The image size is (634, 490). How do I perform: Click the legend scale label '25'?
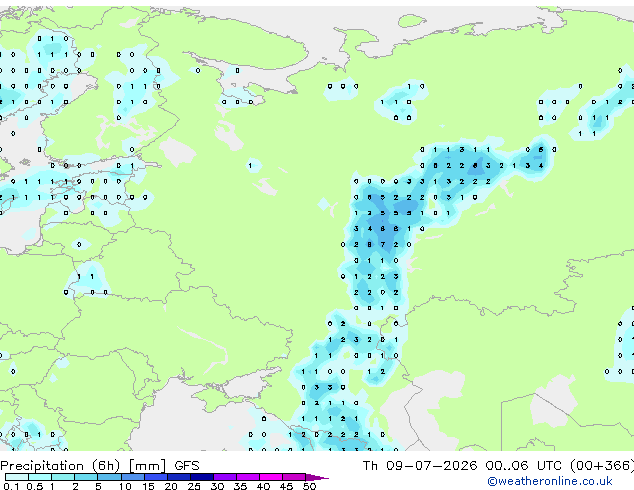194,486
